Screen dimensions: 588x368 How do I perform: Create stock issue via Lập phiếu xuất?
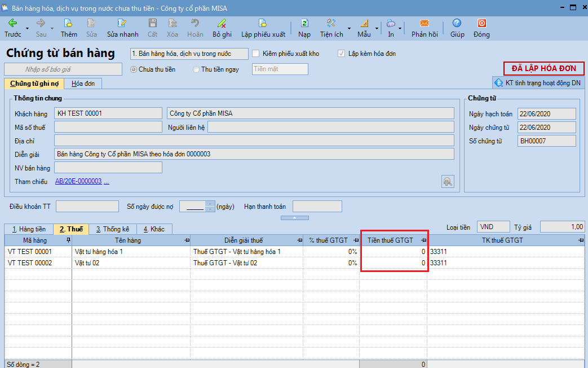coord(263,29)
